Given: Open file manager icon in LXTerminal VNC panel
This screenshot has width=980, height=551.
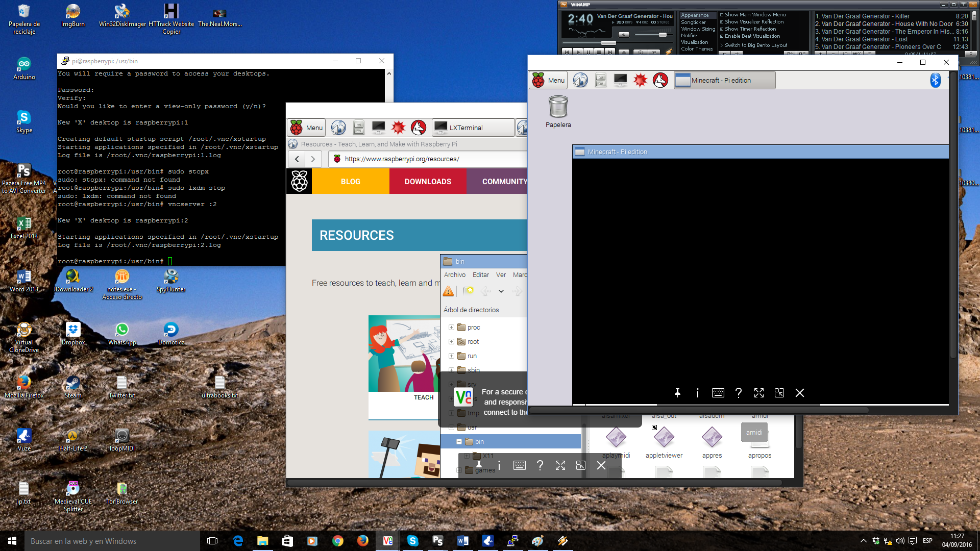Looking at the screenshot, I should point(359,128).
